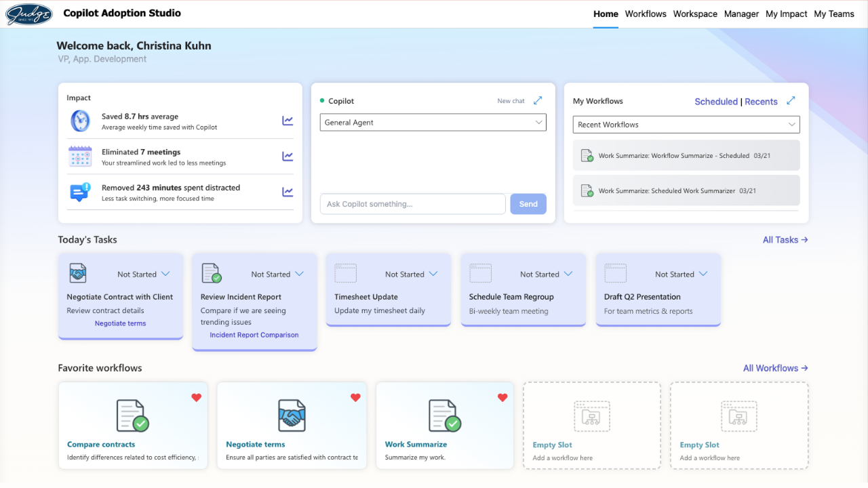This screenshot has height=488, width=868.
Task: Go to the Home tab
Action: coord(606,14)
